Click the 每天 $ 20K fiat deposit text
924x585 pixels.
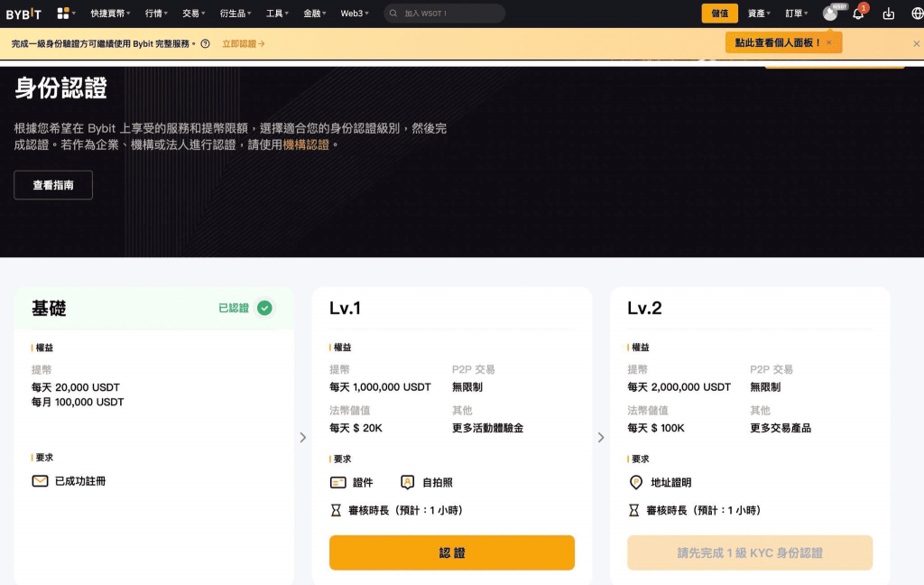click(x=356, y=428)
